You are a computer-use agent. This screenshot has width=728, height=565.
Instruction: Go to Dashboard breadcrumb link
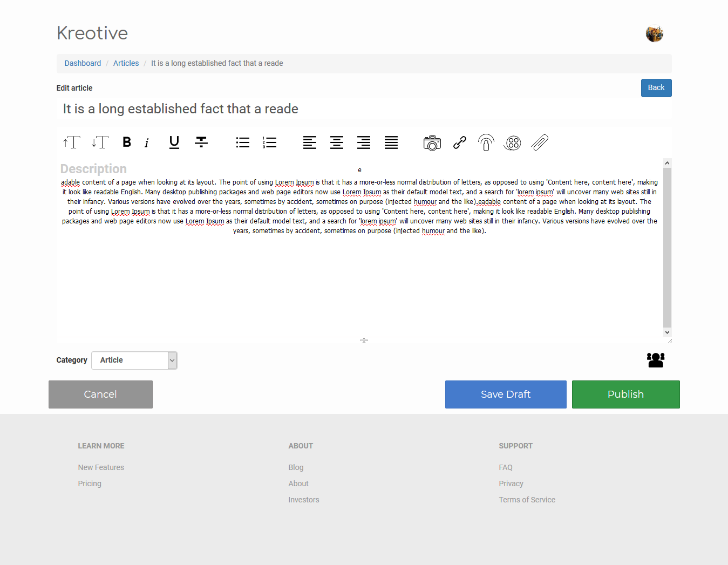(x=83, y=63)
